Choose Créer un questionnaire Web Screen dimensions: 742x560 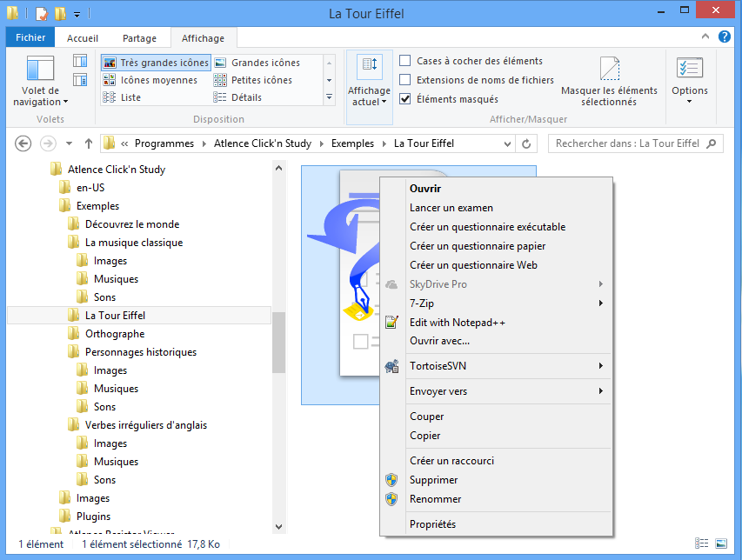[496, 265]
